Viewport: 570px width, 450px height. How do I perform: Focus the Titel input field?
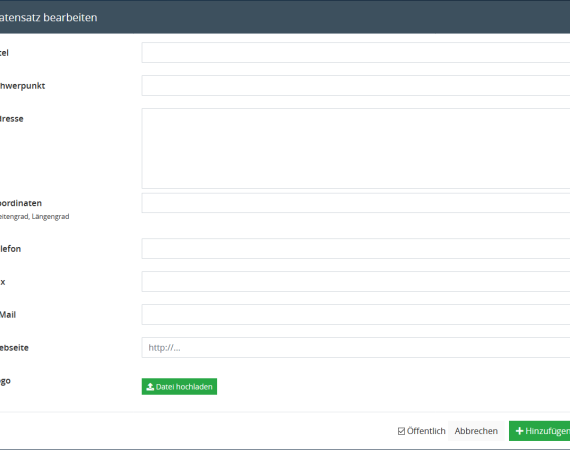pyautogui.click(x=356, y=52)
